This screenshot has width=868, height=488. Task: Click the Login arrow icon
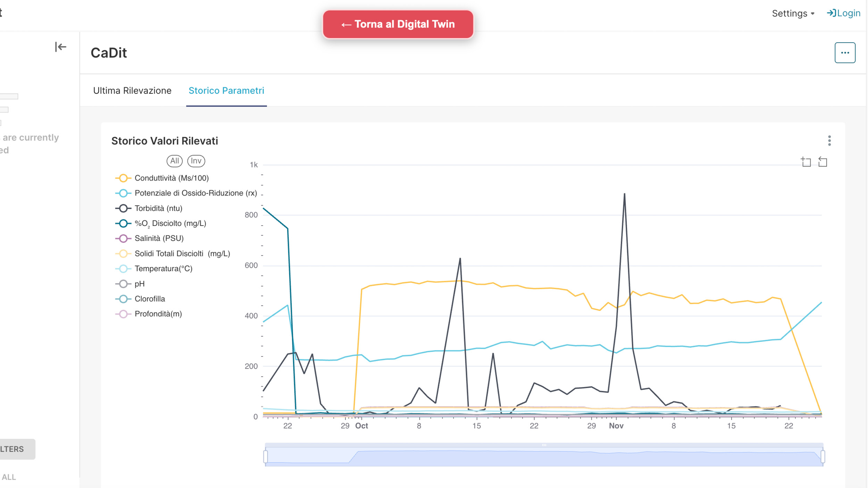tap(831, 13)
